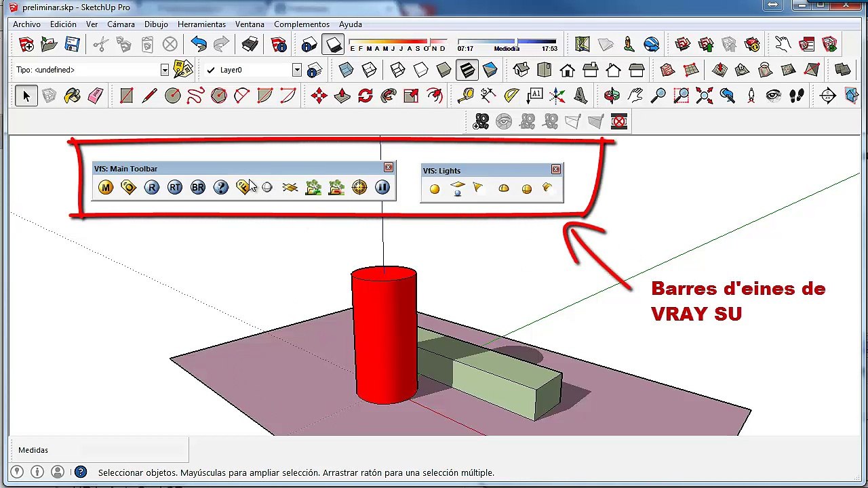Switch to iso view house icon
The width and height of the screenshot is (868, 488).
(x=521, y=70)
